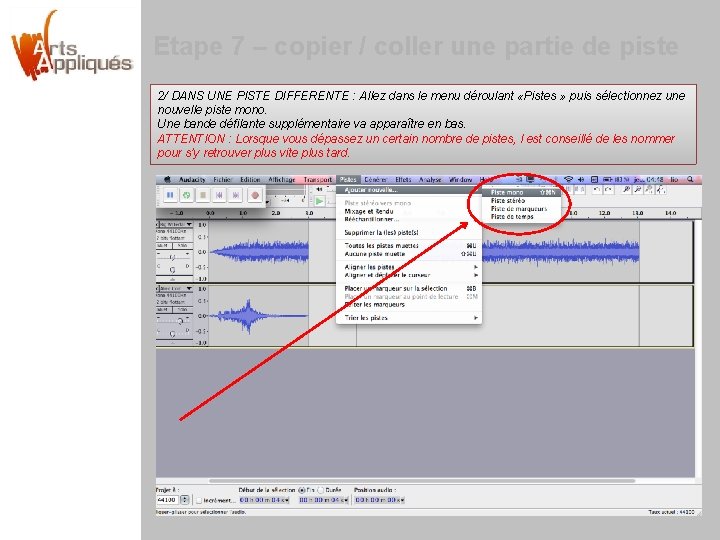This screenshot has height=540, width=720.
Task: Choose 'Piste de temps' in the submenu
Action: (x=522, y=217)
